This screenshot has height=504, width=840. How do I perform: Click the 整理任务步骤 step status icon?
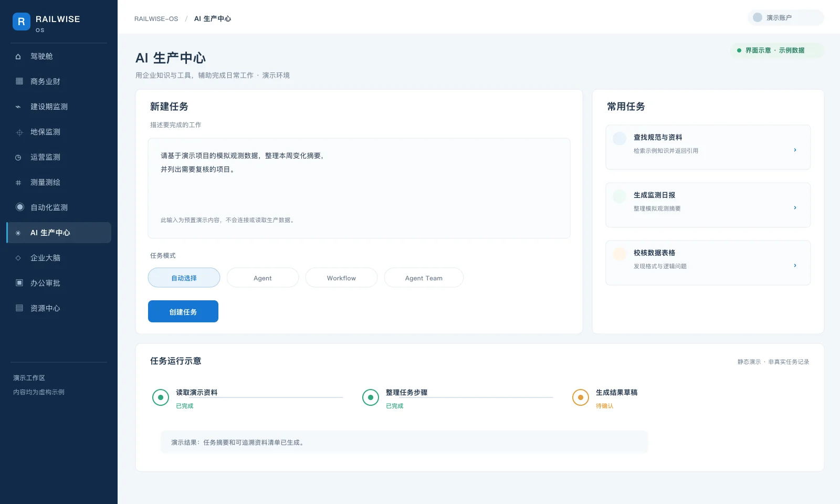(x=371, y=397)
